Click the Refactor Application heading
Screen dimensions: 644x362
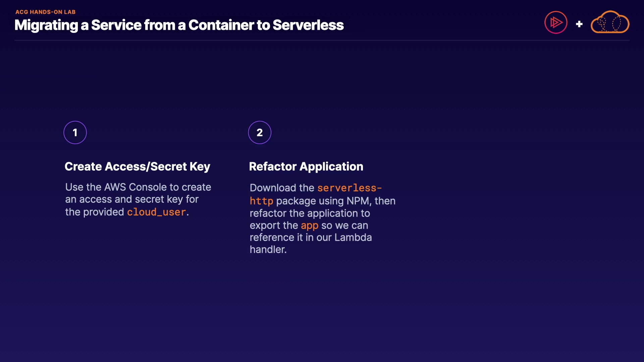[306, 167]
